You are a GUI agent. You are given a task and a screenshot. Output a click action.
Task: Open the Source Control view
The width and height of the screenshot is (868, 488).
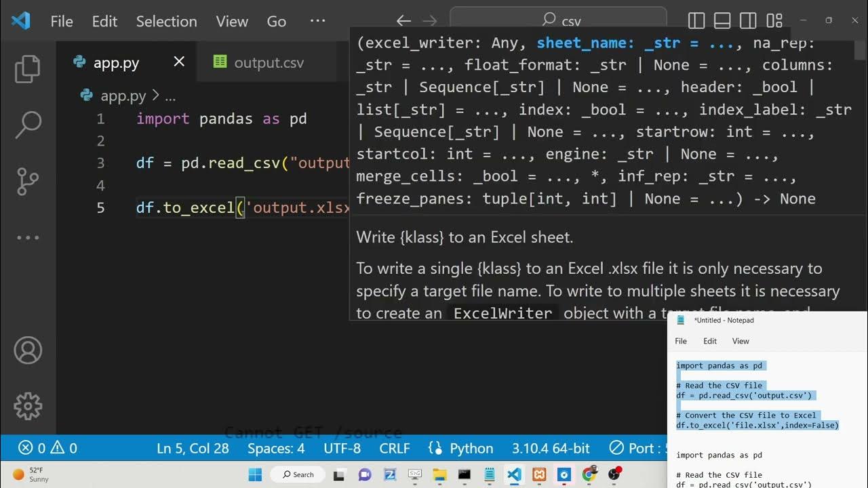[x=28, y=181]
